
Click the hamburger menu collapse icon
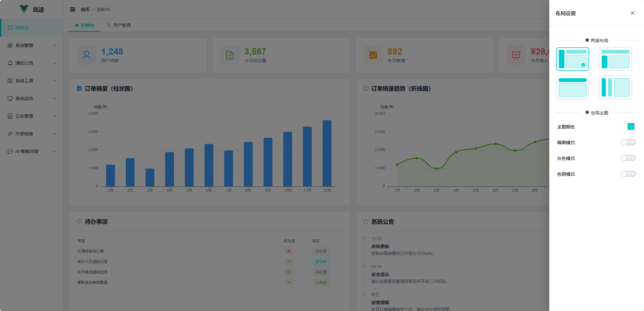73,9
